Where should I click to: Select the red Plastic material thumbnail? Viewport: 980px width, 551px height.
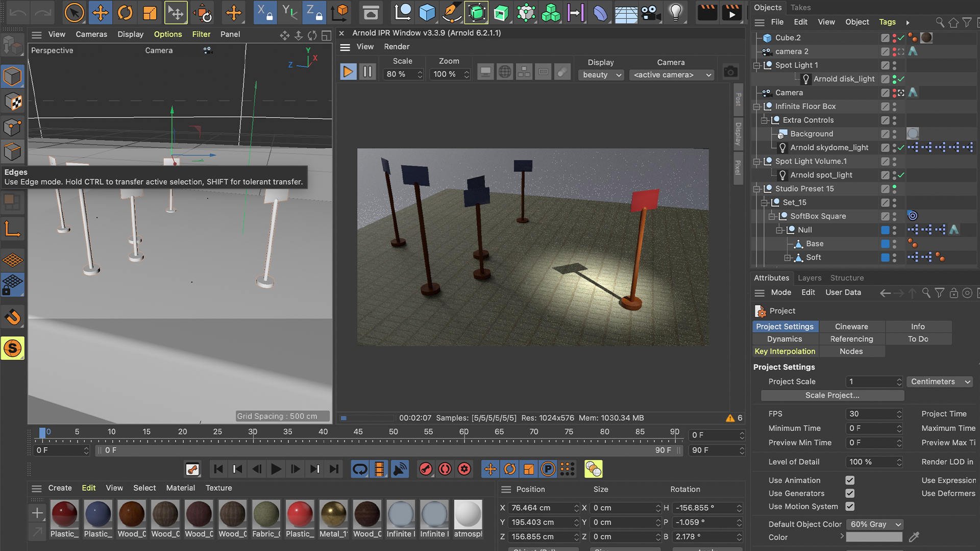point(300,514)
